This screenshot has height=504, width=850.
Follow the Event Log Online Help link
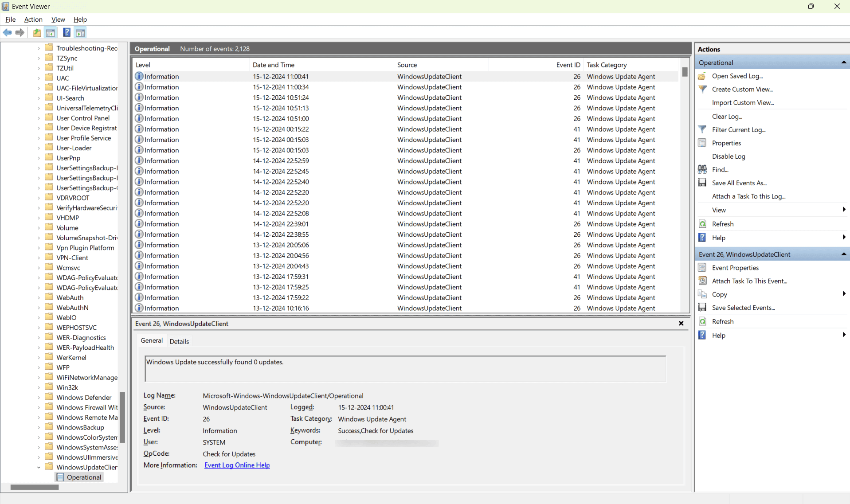(x=237, y=465)
